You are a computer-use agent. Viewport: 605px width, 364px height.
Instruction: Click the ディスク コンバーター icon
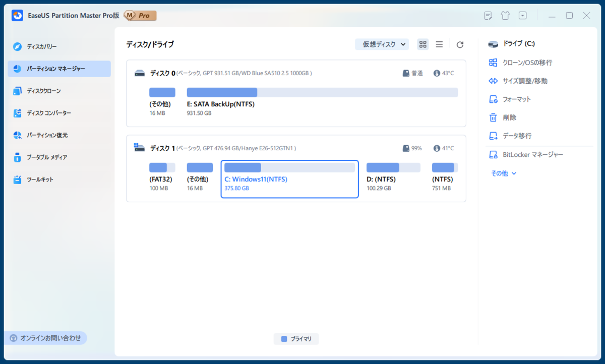point(18,113)
